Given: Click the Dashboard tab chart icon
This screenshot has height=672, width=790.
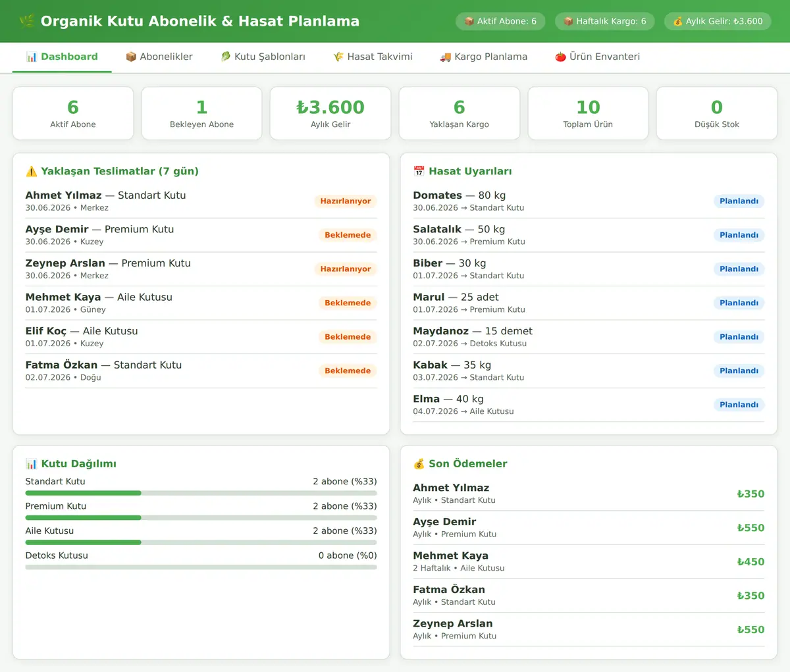Looking at the screenshot, I should pos(31,57).
